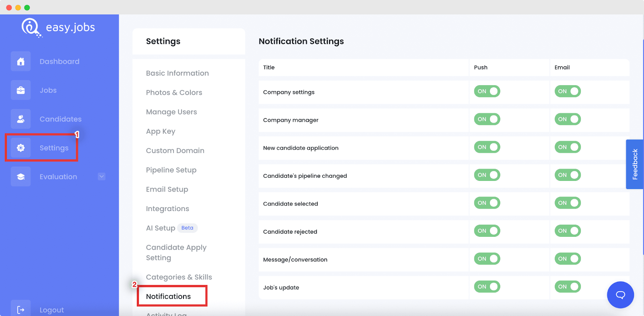Image resolution: width=644 pixels, height=316 pixels.
Task: Open the chat bubble support widget
Action: [620, 295]
